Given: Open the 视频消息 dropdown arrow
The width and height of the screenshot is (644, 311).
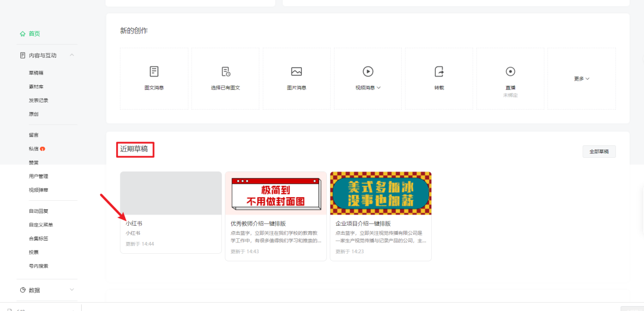Looking at the screenshot, I should point(379,88).
